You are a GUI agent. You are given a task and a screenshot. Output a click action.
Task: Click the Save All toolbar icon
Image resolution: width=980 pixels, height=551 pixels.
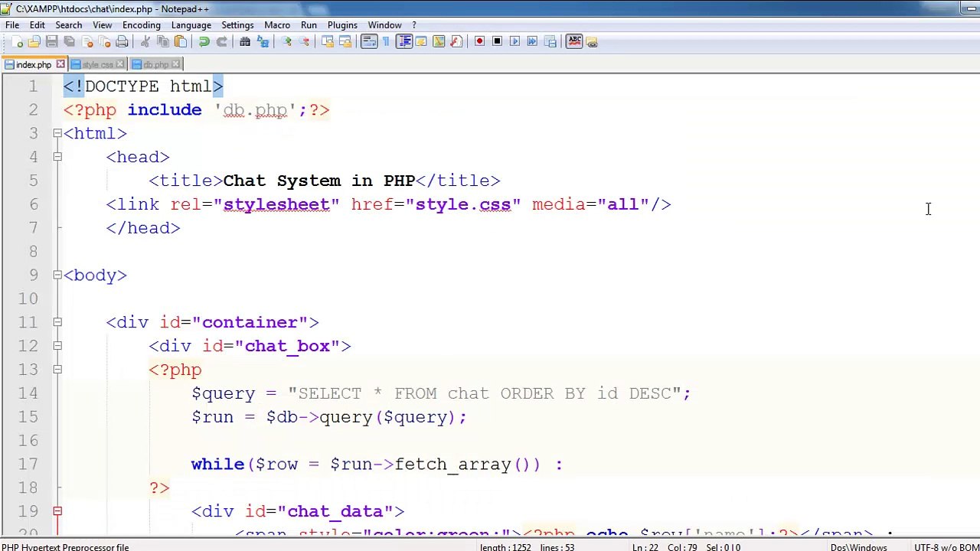(70, 41)
